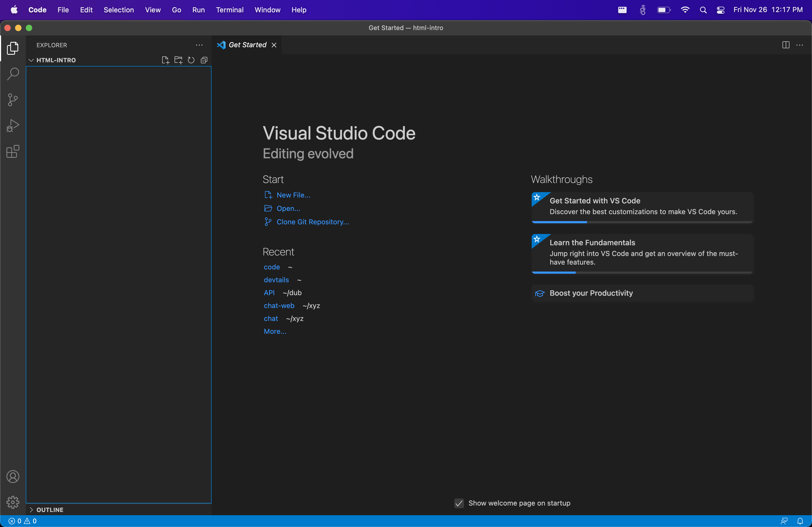812x527 pixels.
Task: Open the File menu
Action: [63, 10]
